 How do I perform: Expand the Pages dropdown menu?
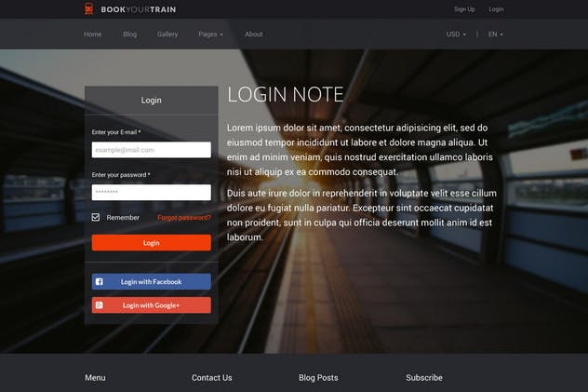click(211, 34)
